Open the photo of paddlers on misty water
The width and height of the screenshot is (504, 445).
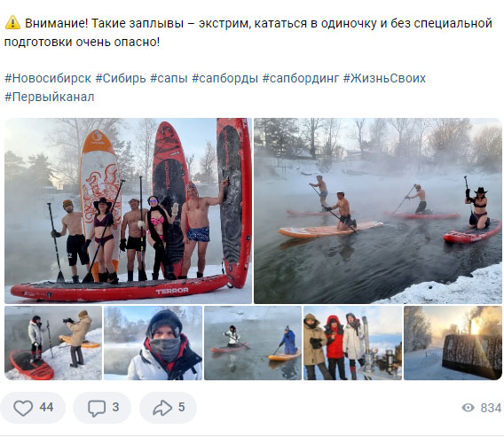(378, 211)
